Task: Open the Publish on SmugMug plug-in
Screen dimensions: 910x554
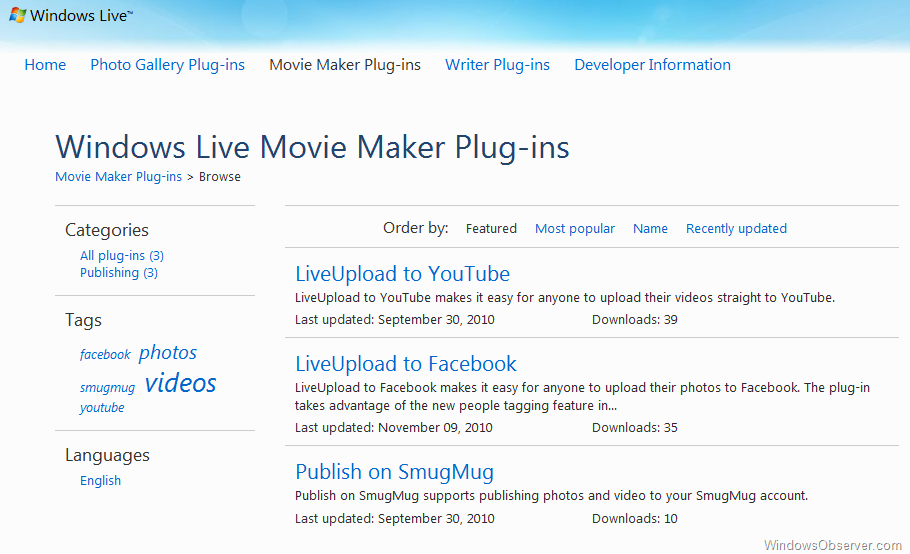Action: (394, 472)
